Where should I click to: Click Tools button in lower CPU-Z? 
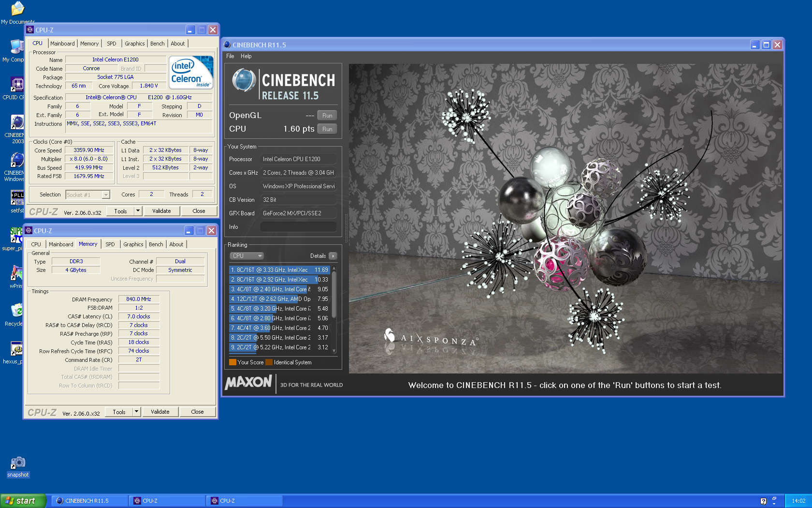(119, 412)
